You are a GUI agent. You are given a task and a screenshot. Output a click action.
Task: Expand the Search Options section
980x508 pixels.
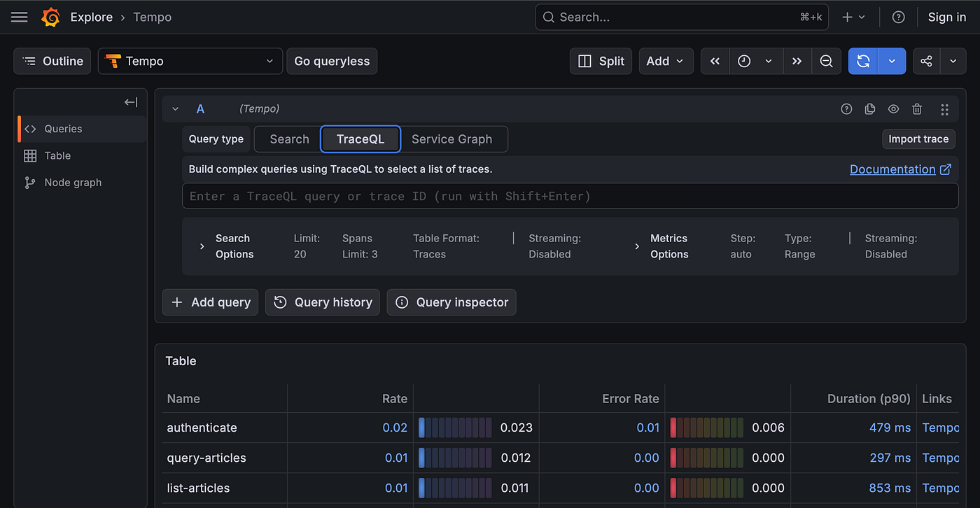coord(225,246)
